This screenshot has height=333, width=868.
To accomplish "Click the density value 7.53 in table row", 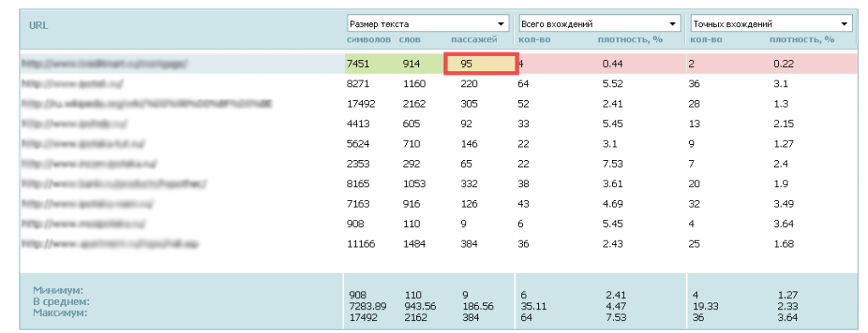I will click(x=613, y=164).
